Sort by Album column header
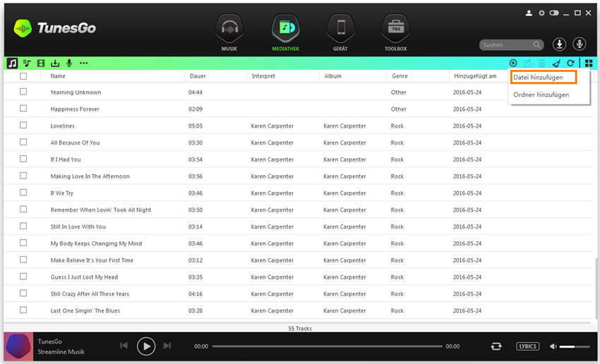Image resolution: width=600 pixels, height=364 pixels. click(333, 76)
